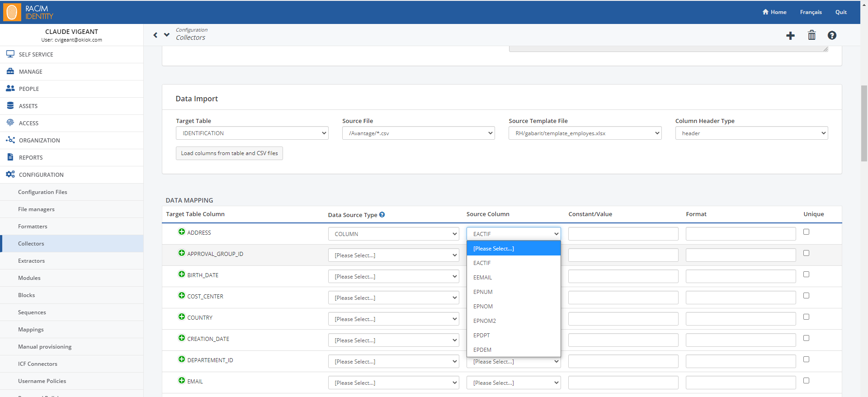Click green plus beside COUNTRY

tap(182, 317)
